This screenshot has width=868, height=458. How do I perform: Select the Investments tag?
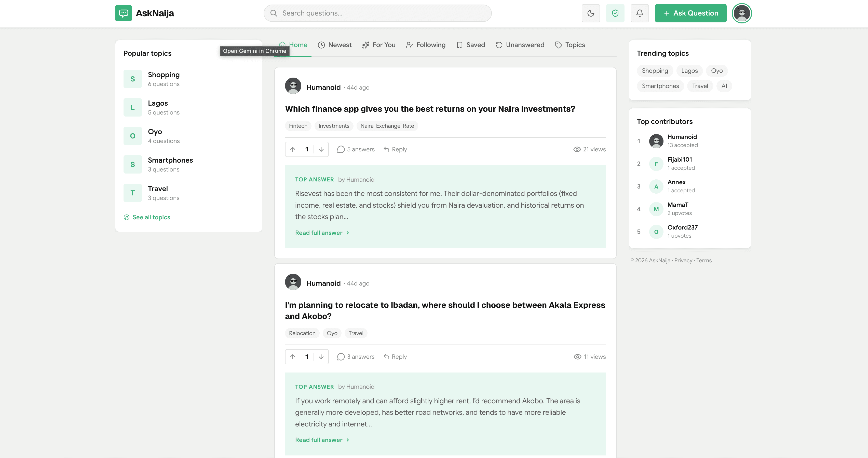[334, 126]
